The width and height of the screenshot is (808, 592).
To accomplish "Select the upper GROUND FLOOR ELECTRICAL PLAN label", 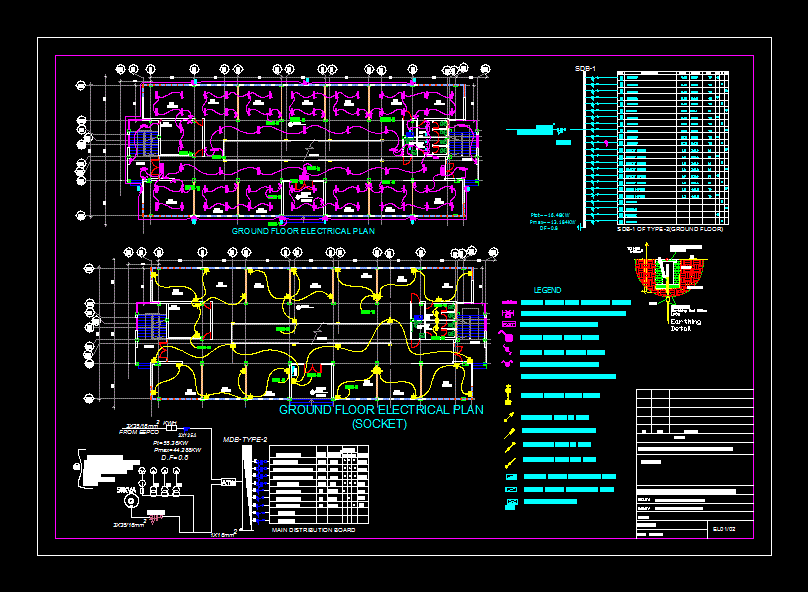I will click(x=303, y=231).
